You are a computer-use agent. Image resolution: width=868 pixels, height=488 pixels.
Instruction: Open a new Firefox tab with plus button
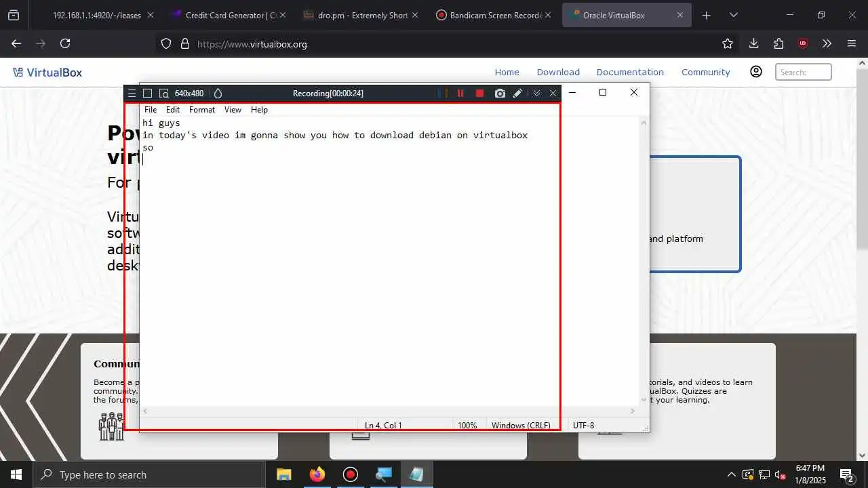pos(706,15)
